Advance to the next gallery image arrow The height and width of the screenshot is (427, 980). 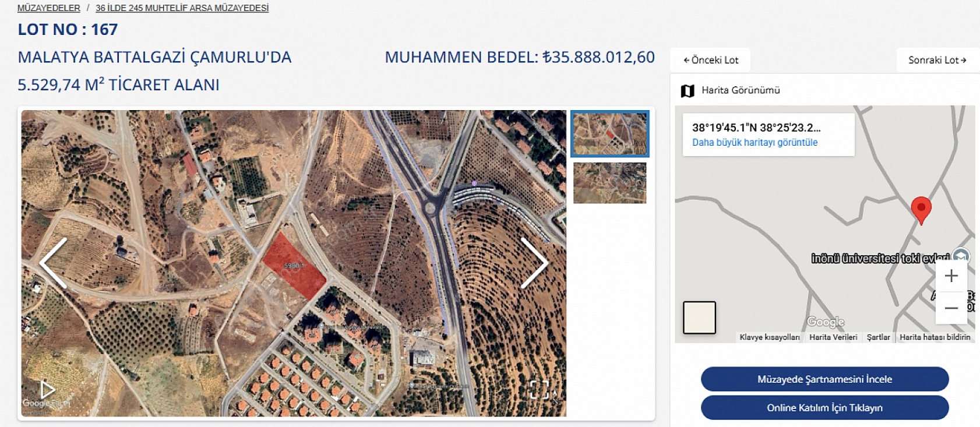pyautogui.click(x=534, y=263)
